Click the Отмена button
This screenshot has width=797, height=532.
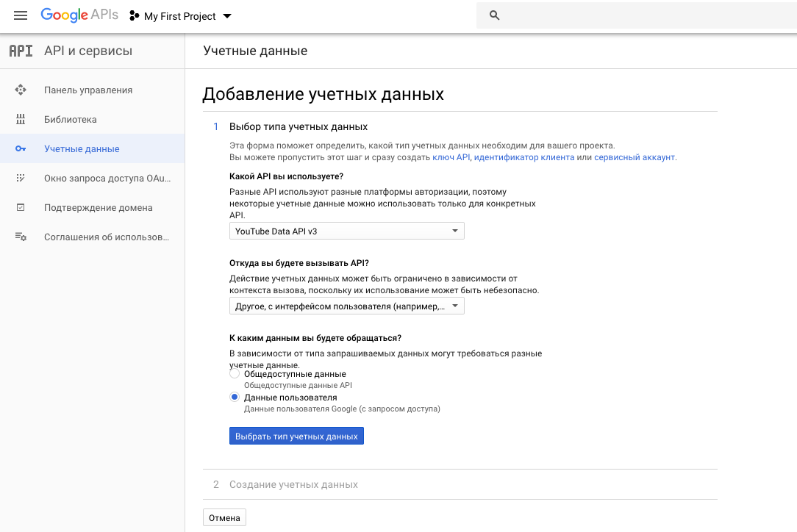point(224,517)
